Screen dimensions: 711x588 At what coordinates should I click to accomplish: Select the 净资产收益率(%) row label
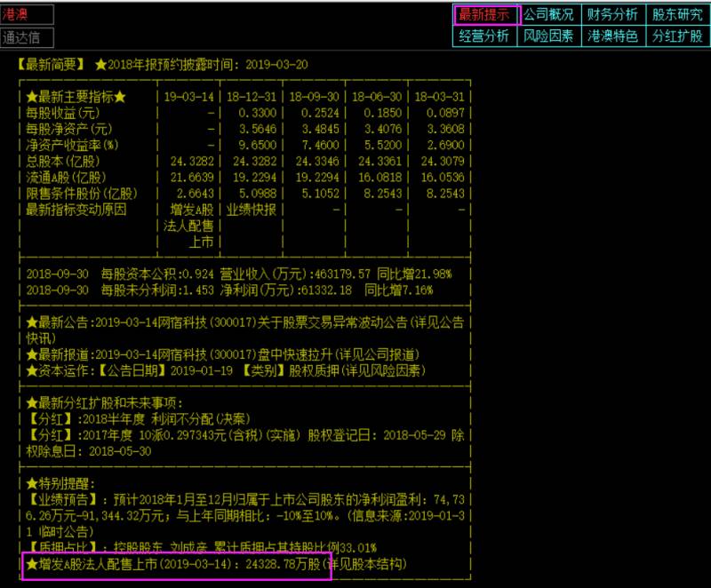coord(72,145)
